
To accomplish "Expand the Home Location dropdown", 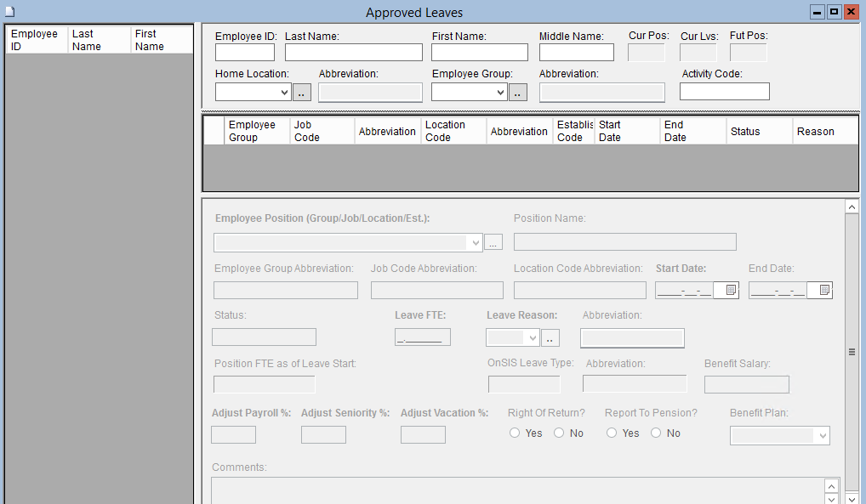I will (284, 93).
